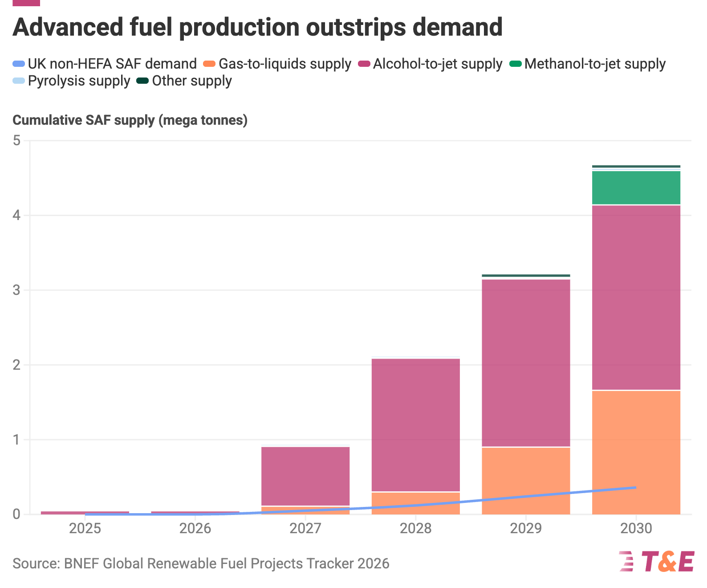Click the Cumulative SAF supply axis title
Image resolution: width=707 pixels, height=588 pixels.
click(x=130, y=120)
